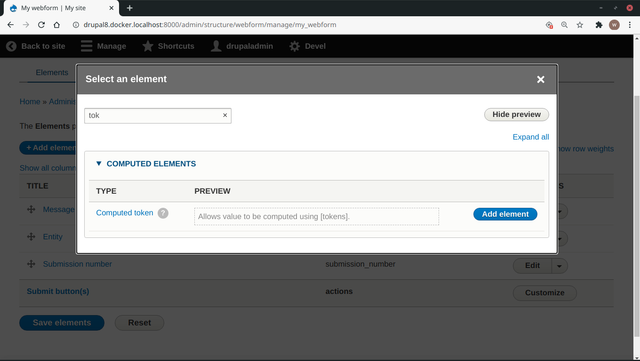Open the Entity element link

coord(53,237)
